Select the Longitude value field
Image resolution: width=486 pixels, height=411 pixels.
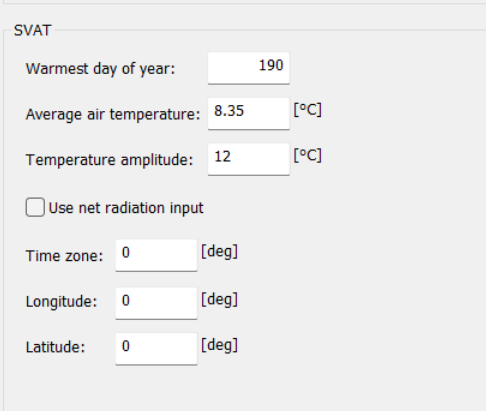pos(156,303)
